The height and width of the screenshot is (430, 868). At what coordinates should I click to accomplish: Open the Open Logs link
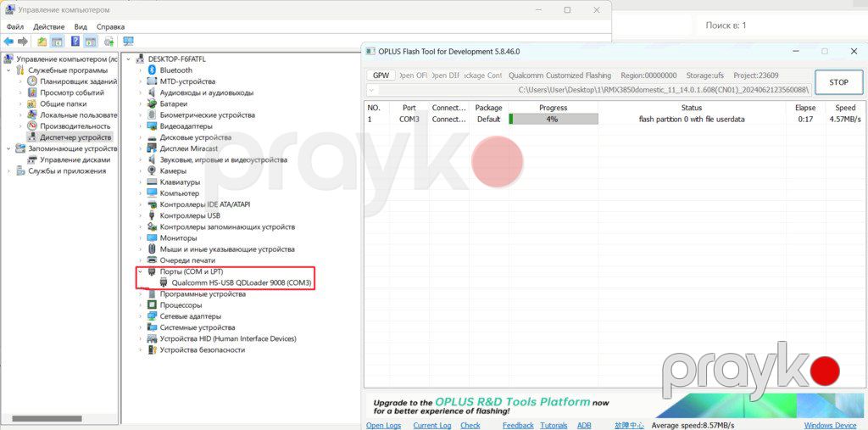coord(384,426)
